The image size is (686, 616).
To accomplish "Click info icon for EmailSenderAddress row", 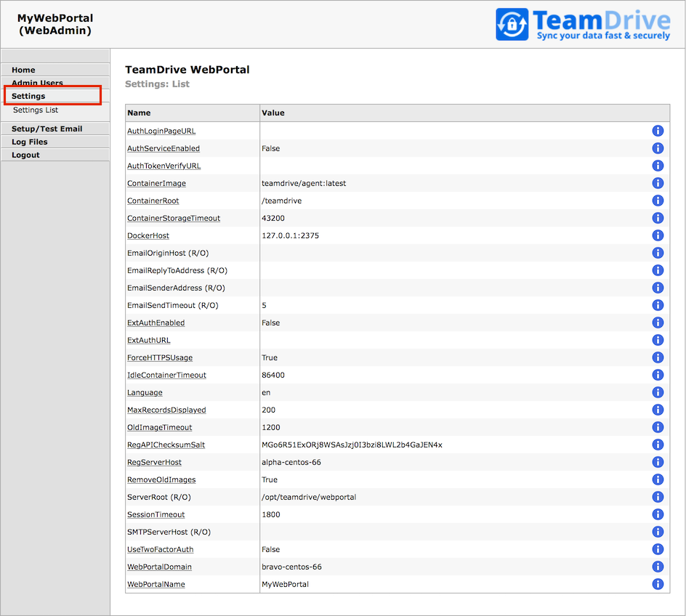I will tap(658, 288).
